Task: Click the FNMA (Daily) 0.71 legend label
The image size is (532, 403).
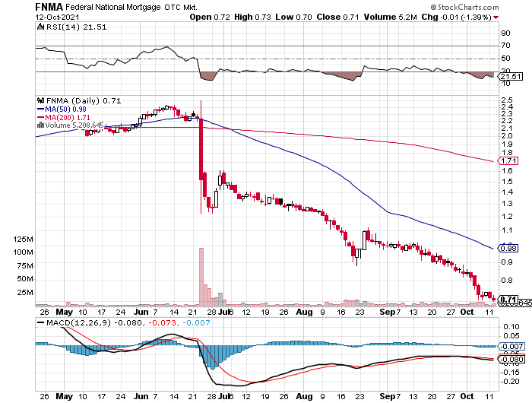Action: tap(84, 100)
